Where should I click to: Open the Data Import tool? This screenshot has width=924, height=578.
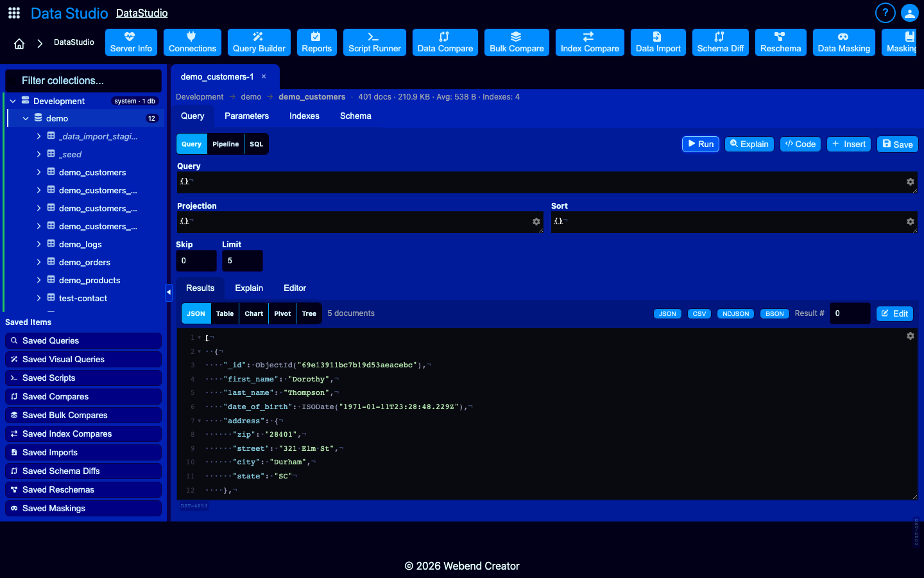[x=658, y=42]
